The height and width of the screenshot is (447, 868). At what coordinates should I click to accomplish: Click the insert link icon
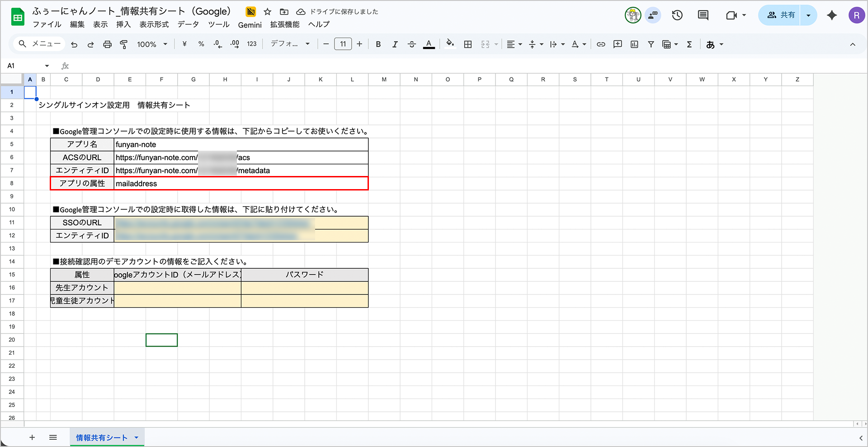[601, 44]
